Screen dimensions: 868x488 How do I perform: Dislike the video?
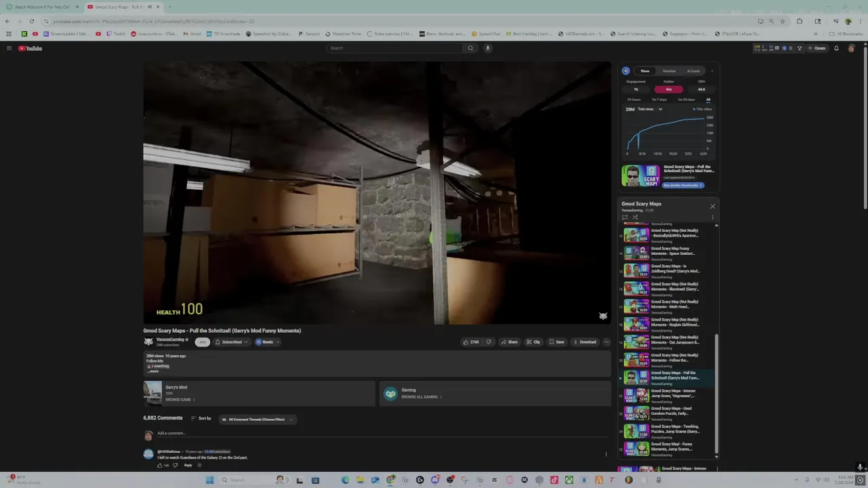click(488, 342)
